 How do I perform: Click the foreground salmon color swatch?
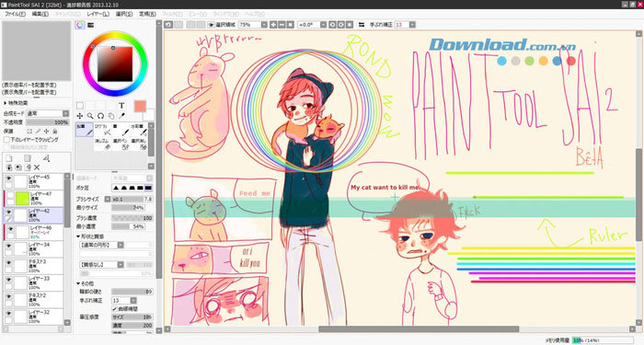pos(140,107)
